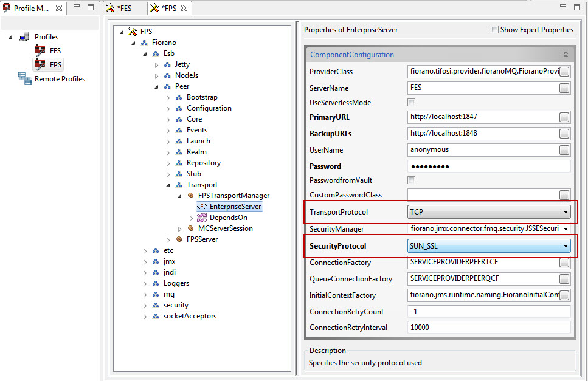This screenshot has height=381, width=588.
Task: Click the BackupURLs field side button
Action: tap(564, 134)
